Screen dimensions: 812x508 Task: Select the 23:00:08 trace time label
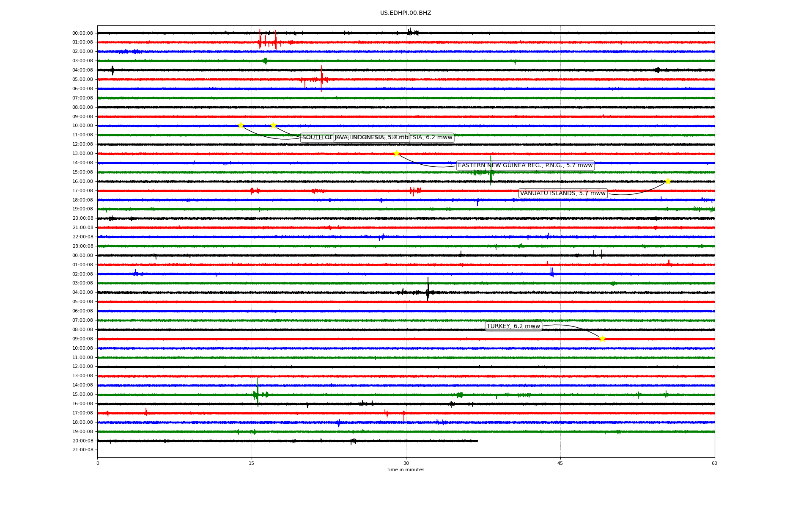tap(83, 246)
